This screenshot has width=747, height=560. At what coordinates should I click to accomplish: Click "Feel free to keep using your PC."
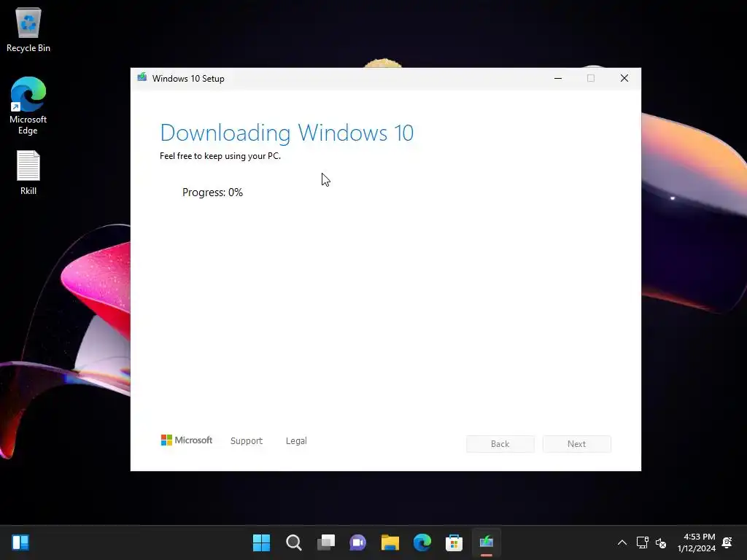click(220, 156)
